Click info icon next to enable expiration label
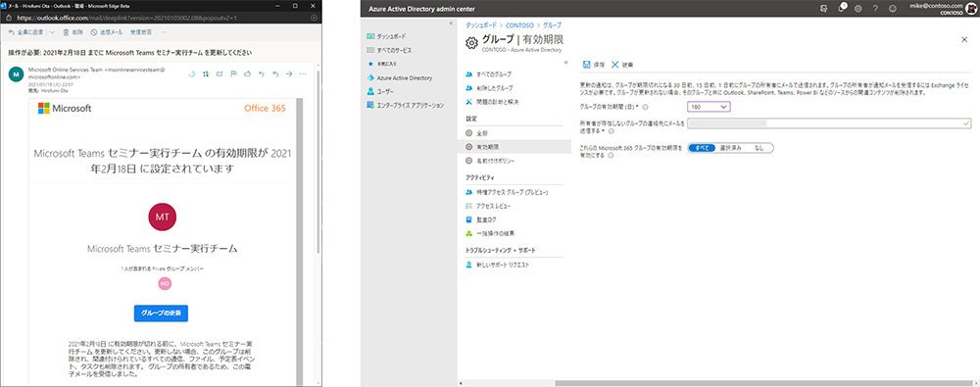Image resolution: width=980 pixels, height=387 pixels. click(x=610, y=156)
